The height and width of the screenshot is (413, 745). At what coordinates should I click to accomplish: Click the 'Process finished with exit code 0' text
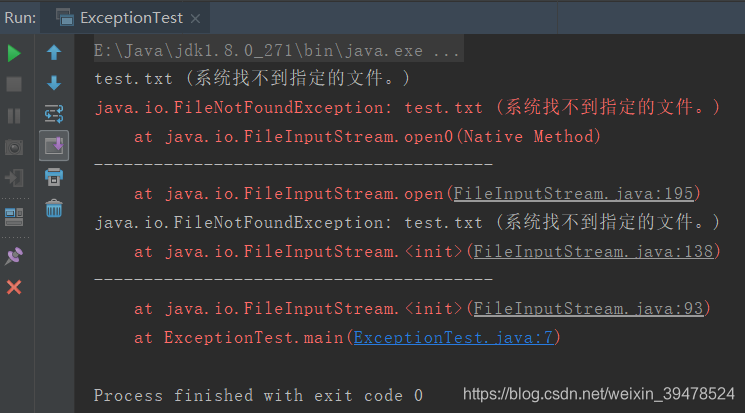pyautogui.click(x=258, y=395)
